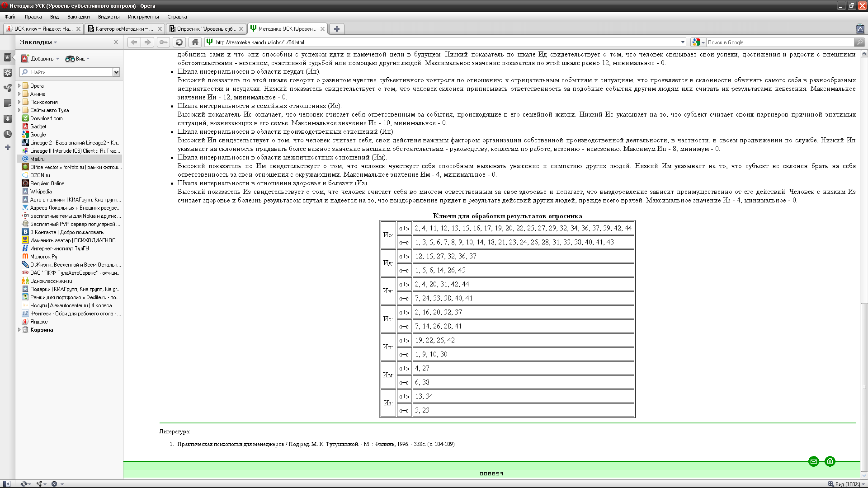
Task: Reload the page with the refresh icon
Action: (x=179, y=42)
